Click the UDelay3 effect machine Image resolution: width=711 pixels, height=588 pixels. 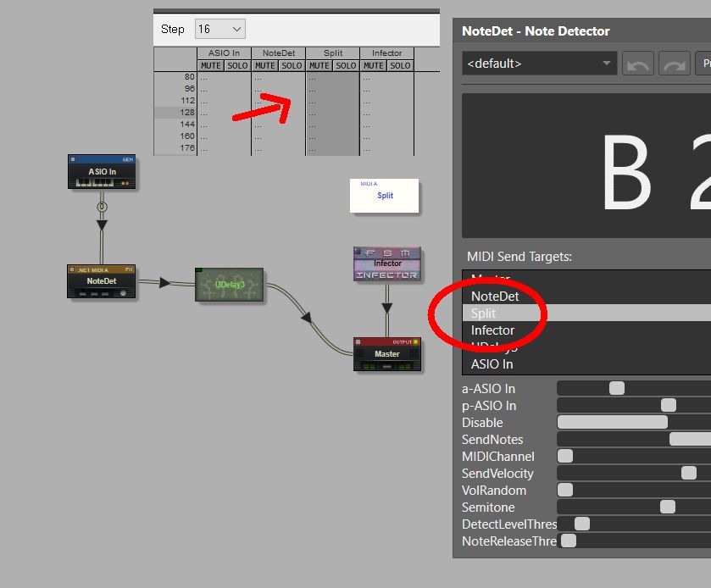coord(229,285)
